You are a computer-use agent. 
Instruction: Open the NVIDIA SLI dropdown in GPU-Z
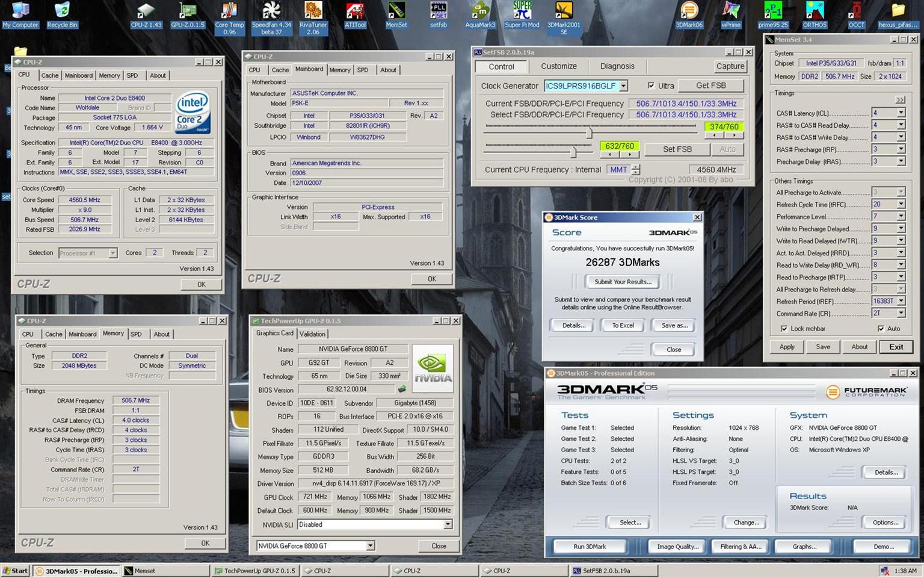click(448, 524)
